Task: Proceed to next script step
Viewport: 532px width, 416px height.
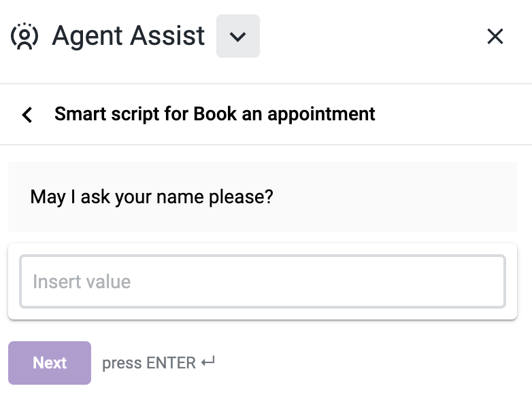Action: point(50,363)
